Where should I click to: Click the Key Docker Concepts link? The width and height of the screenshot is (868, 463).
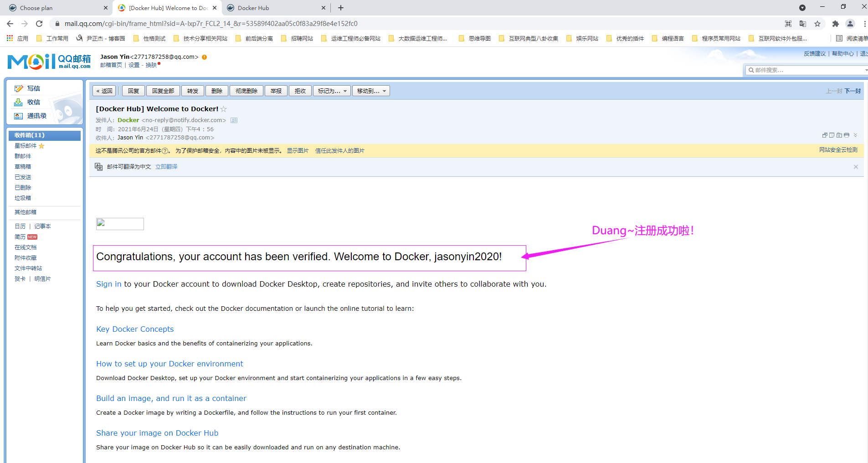135,329
